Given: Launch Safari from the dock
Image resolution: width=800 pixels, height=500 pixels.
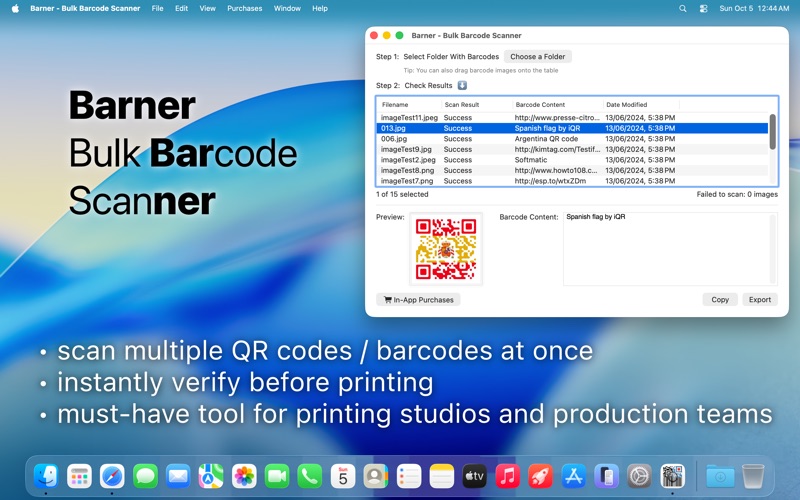Looking at the screenshot, I should (x=112, y=477).
